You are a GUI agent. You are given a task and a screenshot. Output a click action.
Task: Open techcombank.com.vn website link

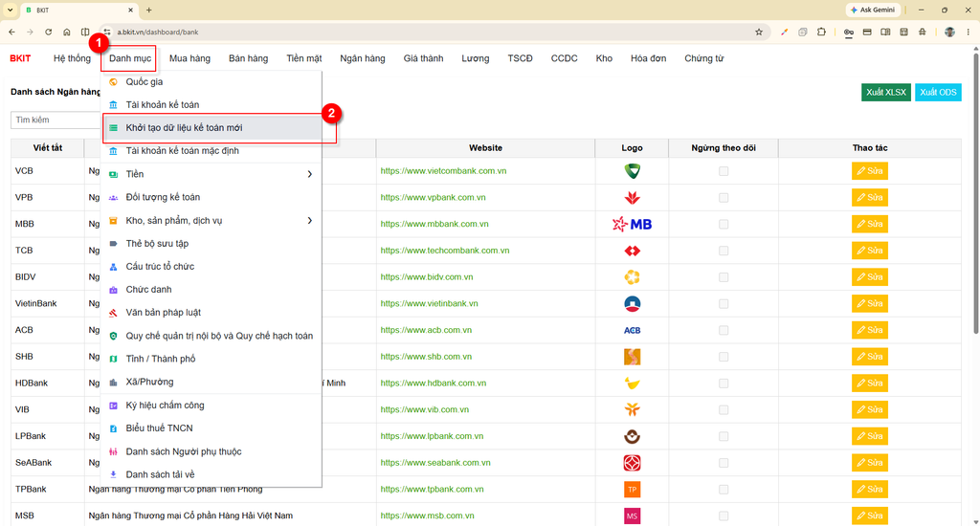pyautogui.click(x=444, y=251)
